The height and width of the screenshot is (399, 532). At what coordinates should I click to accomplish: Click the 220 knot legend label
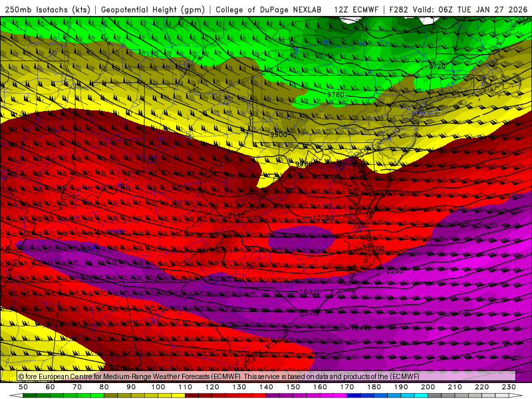pyautogui.click(x=481, y=387)
